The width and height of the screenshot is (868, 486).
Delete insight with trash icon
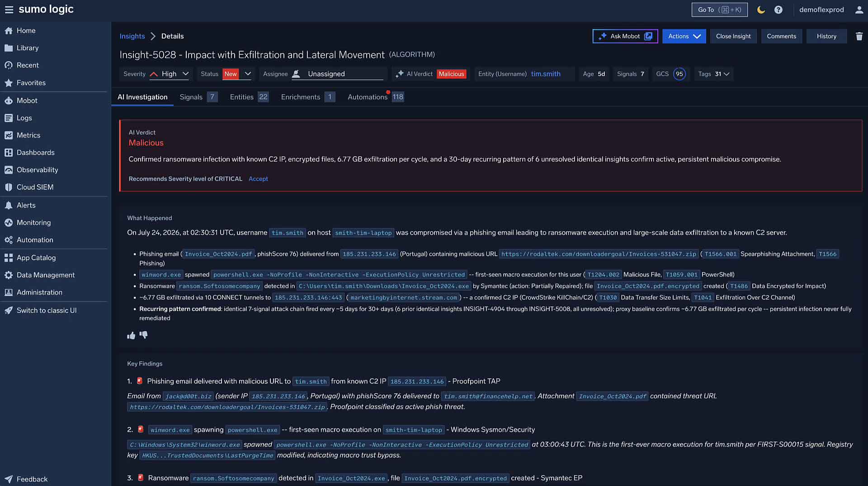point(859,36)
